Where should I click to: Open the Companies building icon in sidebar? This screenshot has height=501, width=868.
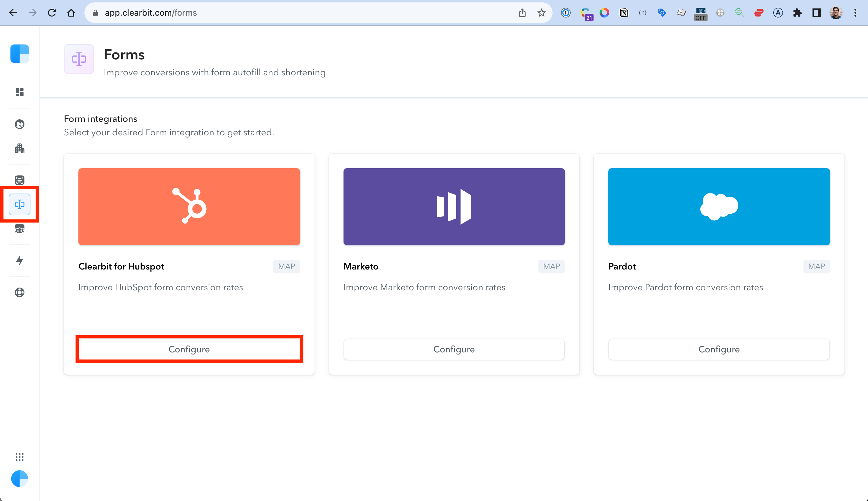pos(19,148)
